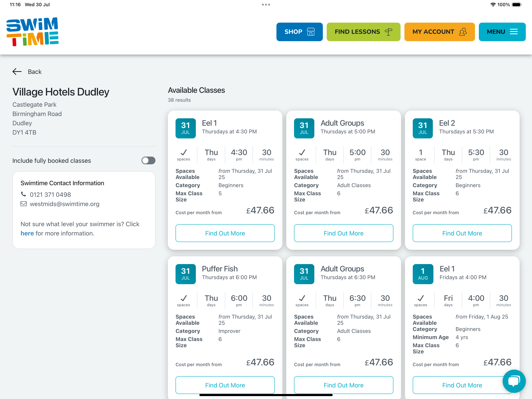This screenshot has width=532, height=399.
Task: Open the Swimtime logo home link
Action: [x=32, y=32]
